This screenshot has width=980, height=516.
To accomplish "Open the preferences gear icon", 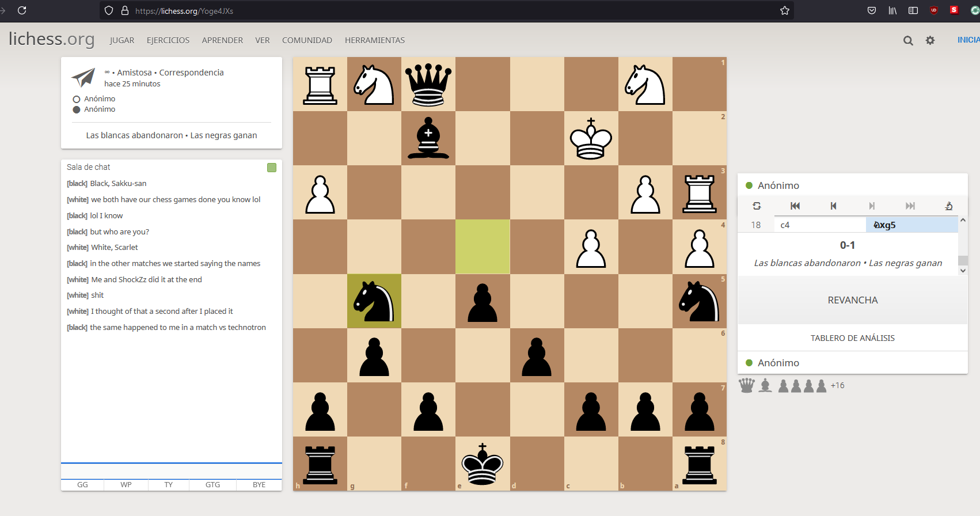I will pyautogui.click(x=930, y=40).
